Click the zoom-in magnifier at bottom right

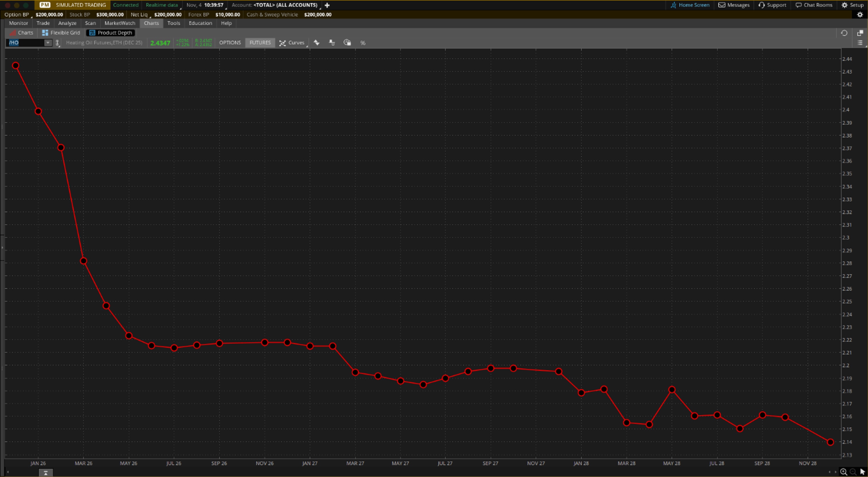[843, 472]
